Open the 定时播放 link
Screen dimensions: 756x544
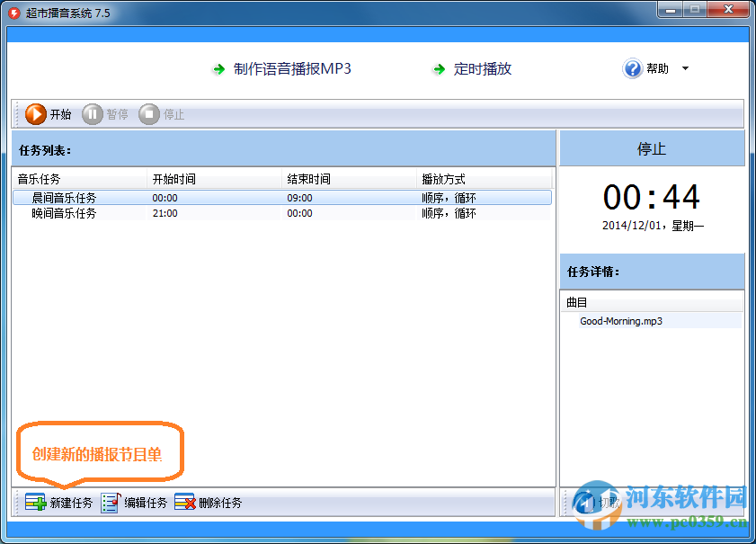(x=482, y=69)
